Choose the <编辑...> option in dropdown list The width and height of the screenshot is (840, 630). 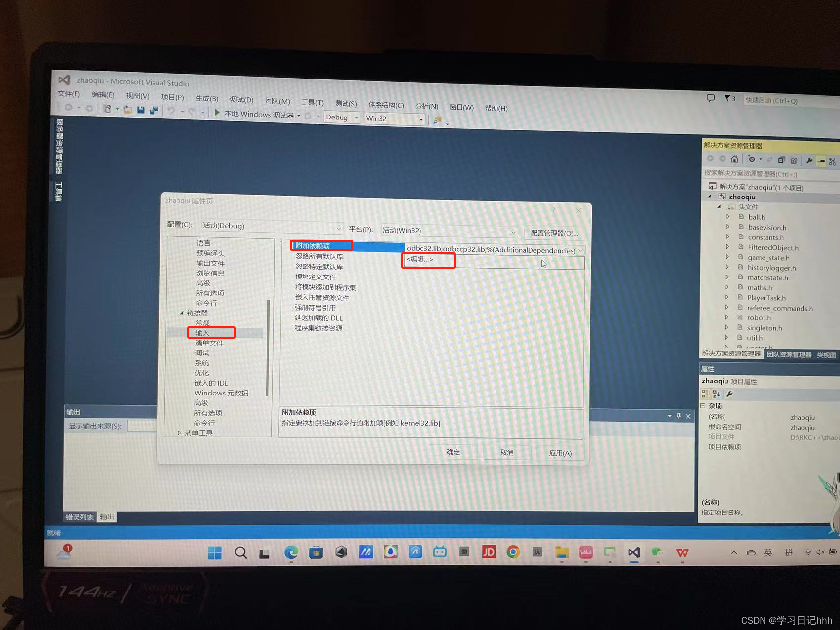420,259
